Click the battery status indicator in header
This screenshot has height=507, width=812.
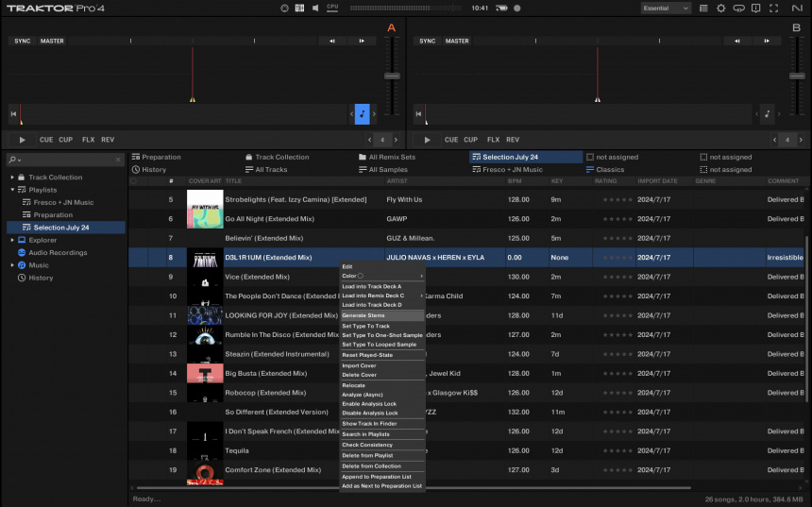click(501, 8)
